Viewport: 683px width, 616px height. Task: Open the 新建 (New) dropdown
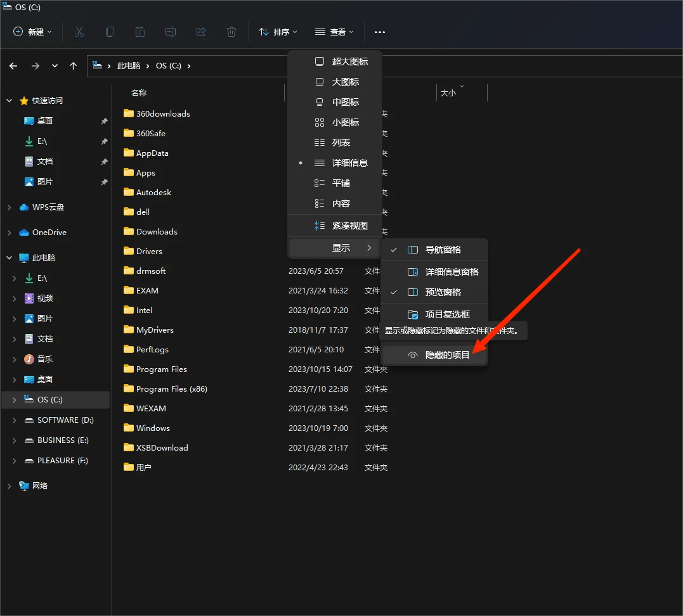point(33,32)
